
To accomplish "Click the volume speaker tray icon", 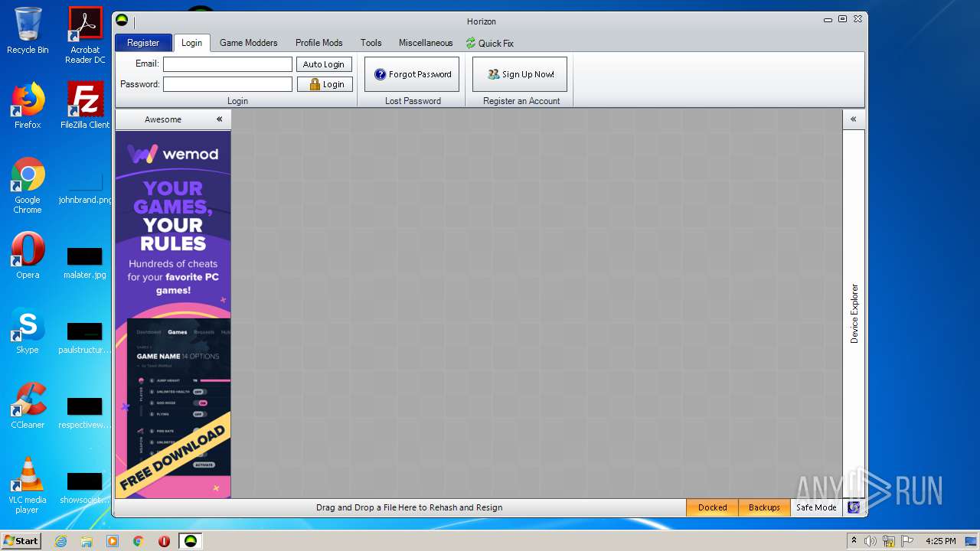I will click(871, 541).
